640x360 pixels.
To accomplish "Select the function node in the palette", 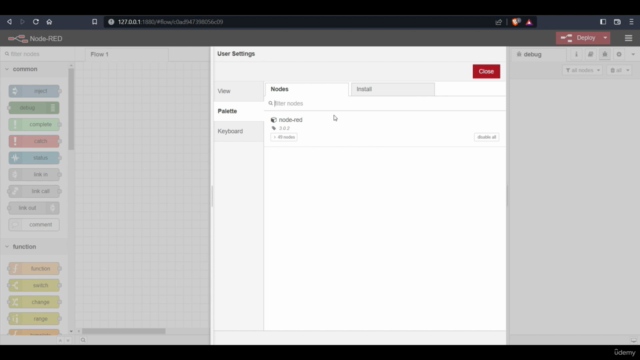I will coord(34,269).
